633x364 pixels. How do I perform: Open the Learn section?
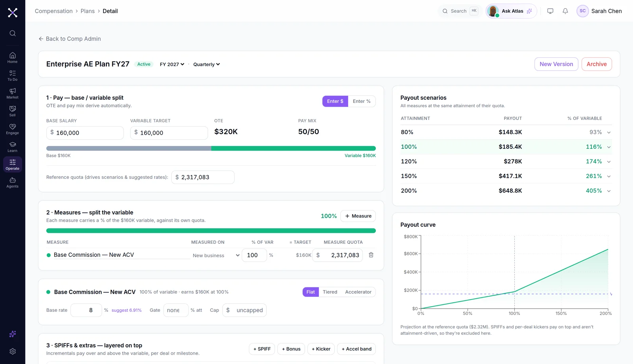[13, 147]
